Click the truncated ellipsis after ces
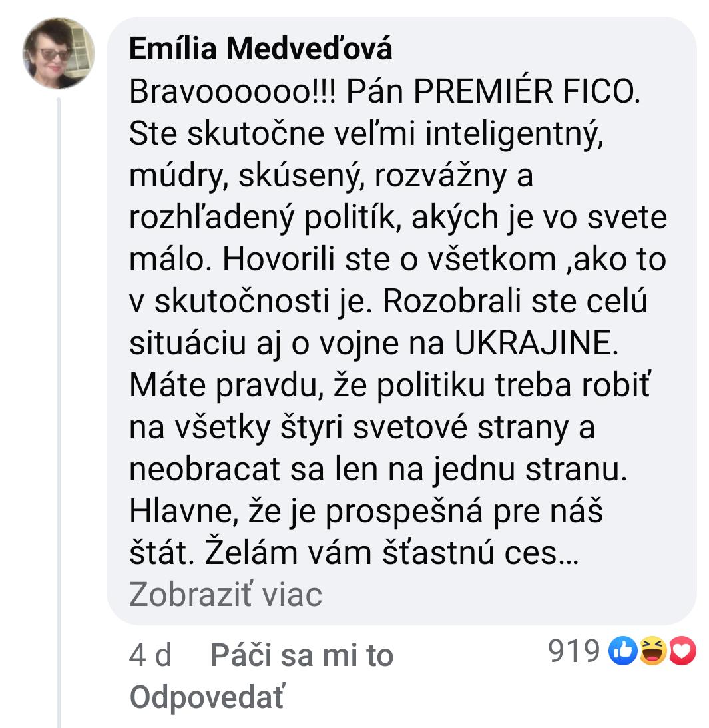This screenshot has width=709, height=728. pos(568,553)
